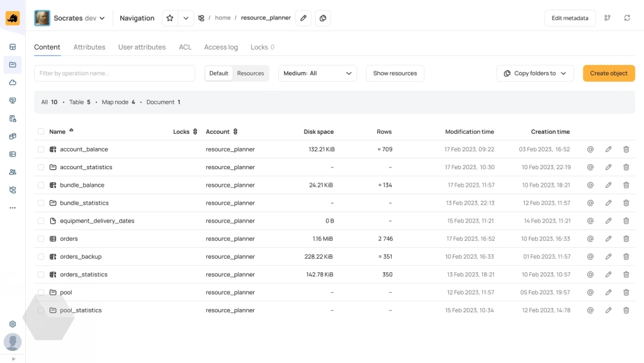Open the Medium: All dropdown
The image size is (644, 363).
click(317, 73)
